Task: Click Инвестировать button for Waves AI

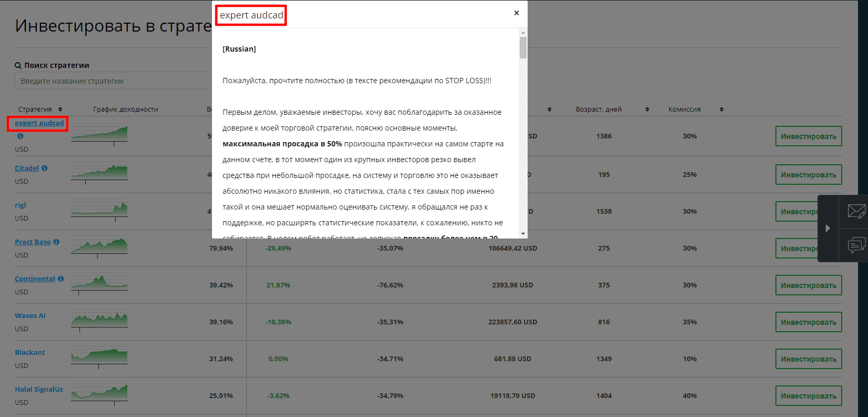Action: click(809, 322)
